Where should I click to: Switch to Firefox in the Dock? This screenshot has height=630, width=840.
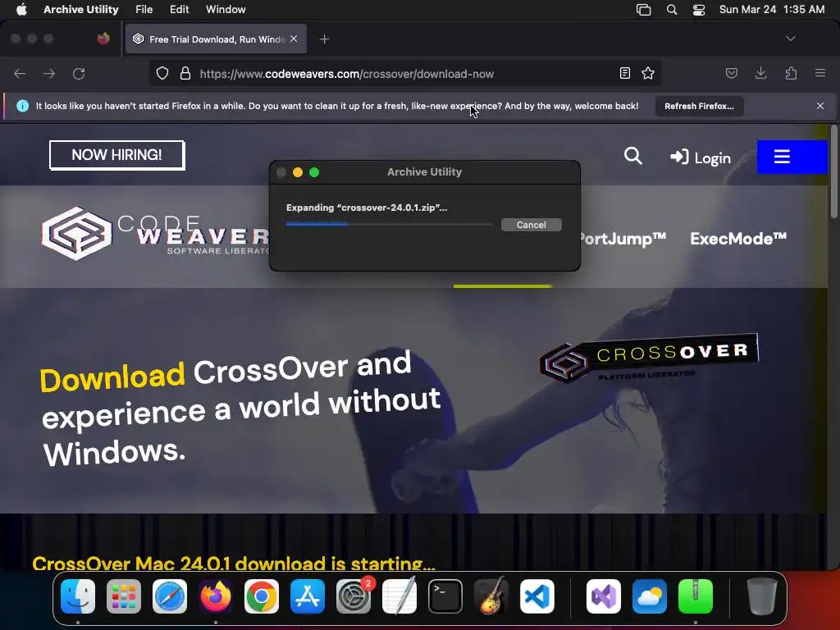(x=216, y=596)
